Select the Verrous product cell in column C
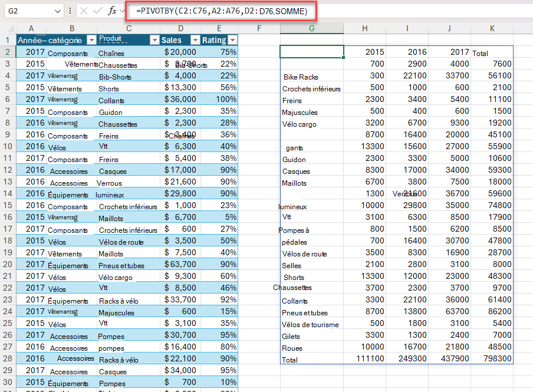The image size is (533, 392). (129, 183)
